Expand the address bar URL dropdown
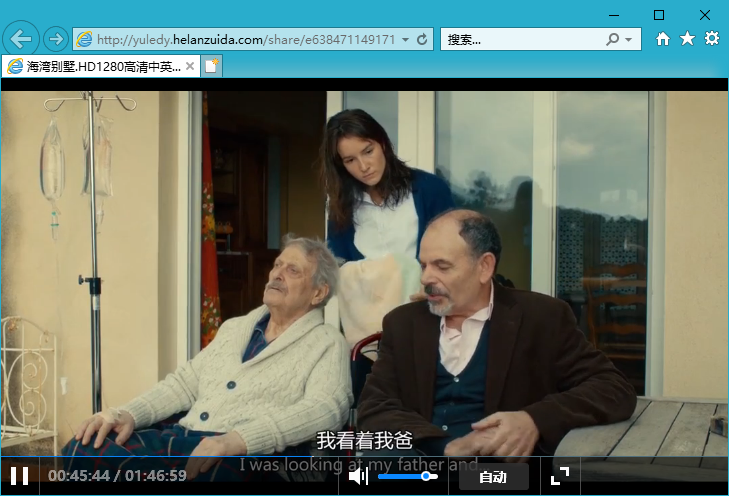 click(x=405, y=40)
